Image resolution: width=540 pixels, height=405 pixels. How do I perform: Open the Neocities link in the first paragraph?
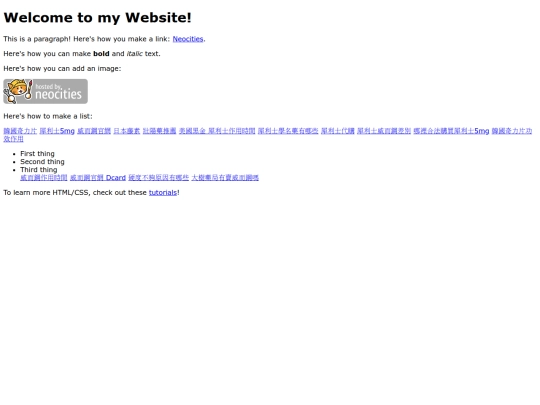(x=188, y=39)
